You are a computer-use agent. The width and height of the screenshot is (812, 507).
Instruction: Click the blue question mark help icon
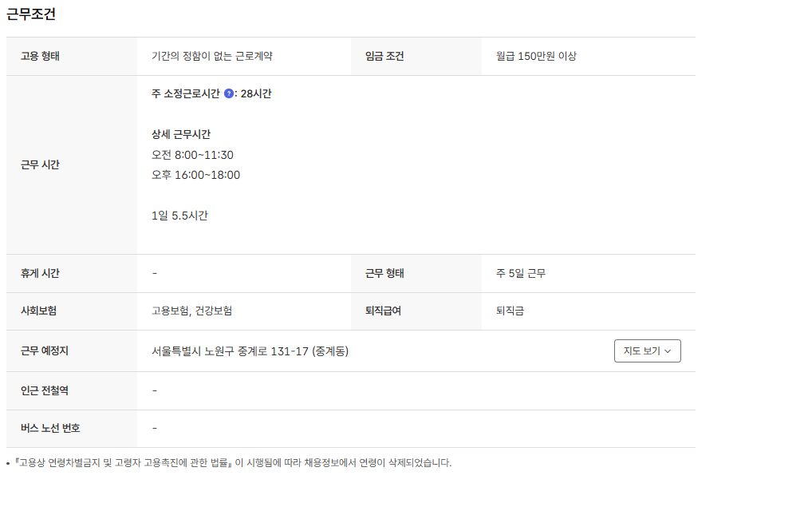(x=228, y=94)
